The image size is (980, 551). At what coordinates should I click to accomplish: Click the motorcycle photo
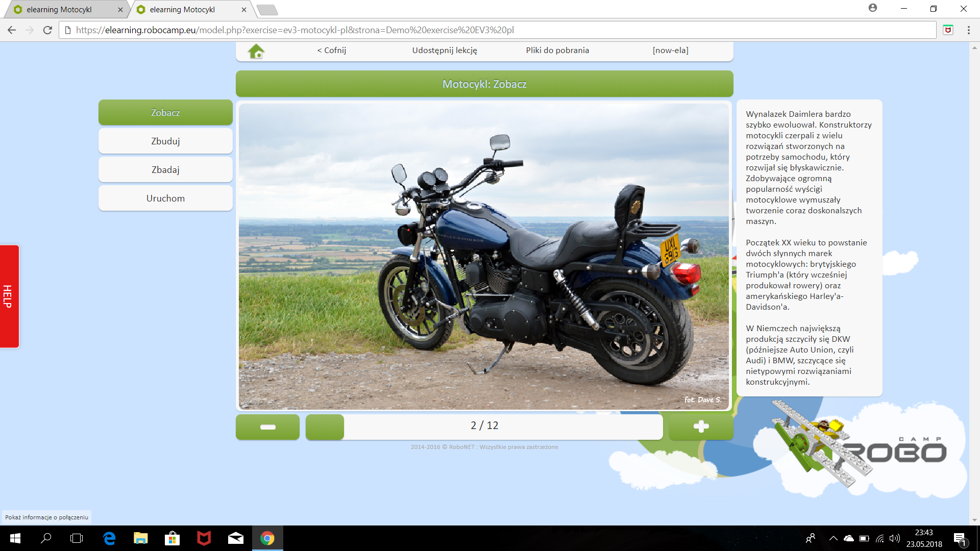click(484, 257)
